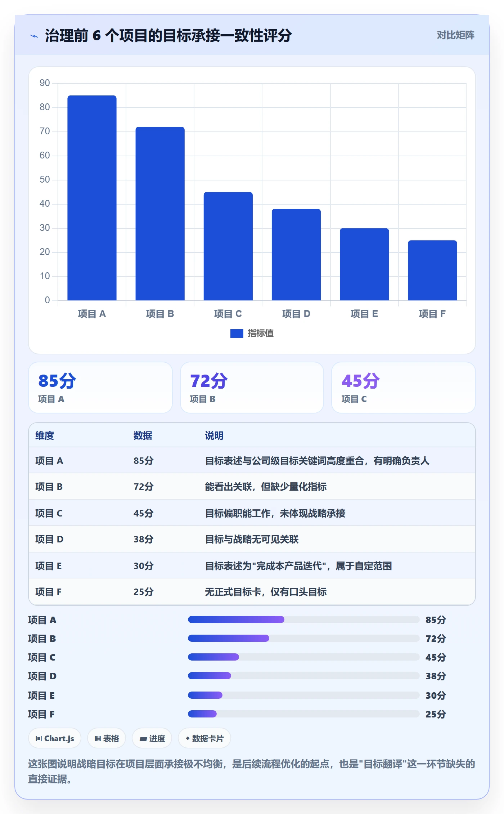Click the 25分 value beside 项目 F progress
The height and width of the screenshot is (814, 504).
[436, 714]
